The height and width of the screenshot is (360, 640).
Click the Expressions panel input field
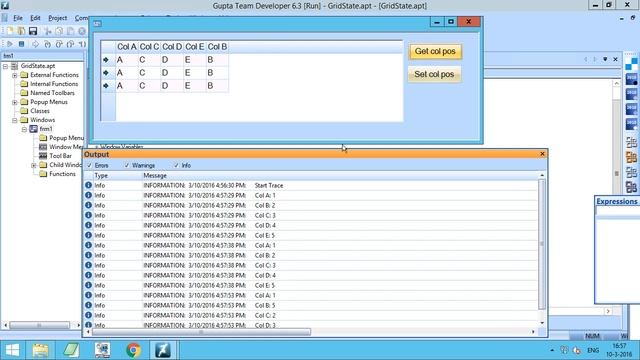618,211
